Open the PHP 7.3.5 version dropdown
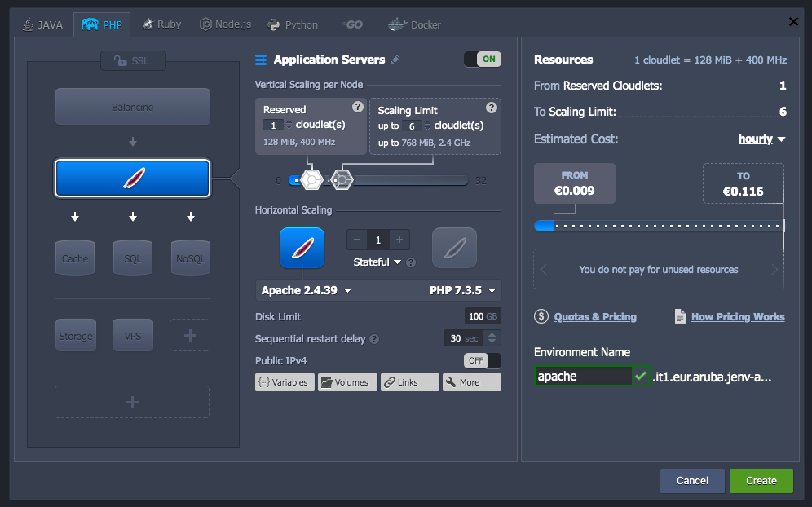Viewport: 812px width, 507px height. [x=457, y=290]
